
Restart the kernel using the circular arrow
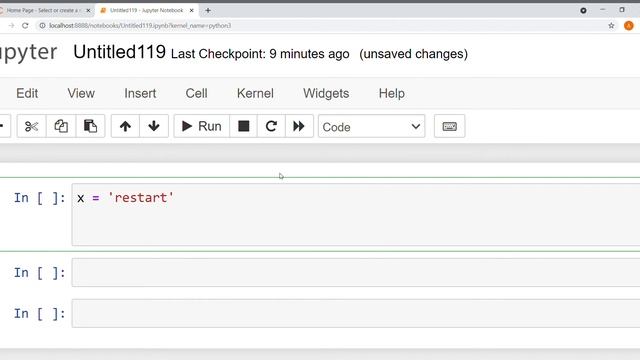click(x=271, y=126)
